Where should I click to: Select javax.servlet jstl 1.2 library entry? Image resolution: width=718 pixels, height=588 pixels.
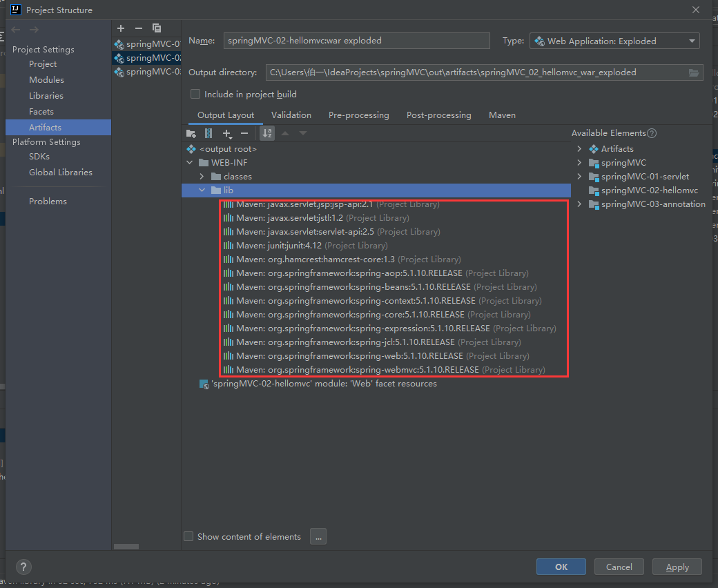pyautogui.click(x=316, y=218)
